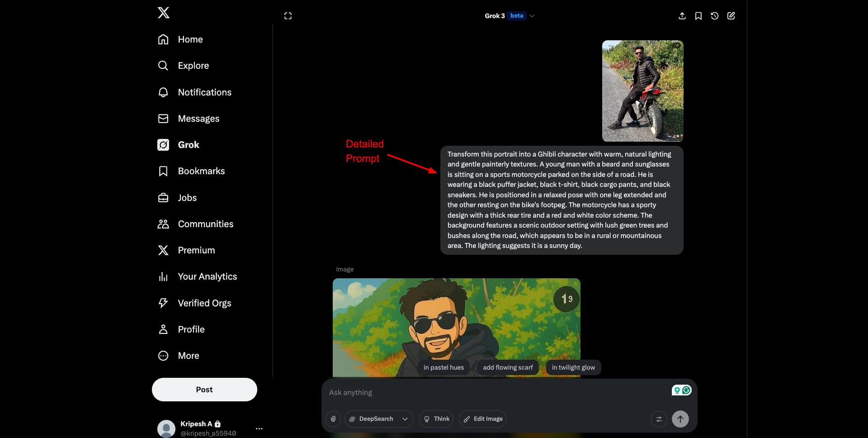Attach a file with paperclip icon
868x438 pixels.
(x=333, y=419)
